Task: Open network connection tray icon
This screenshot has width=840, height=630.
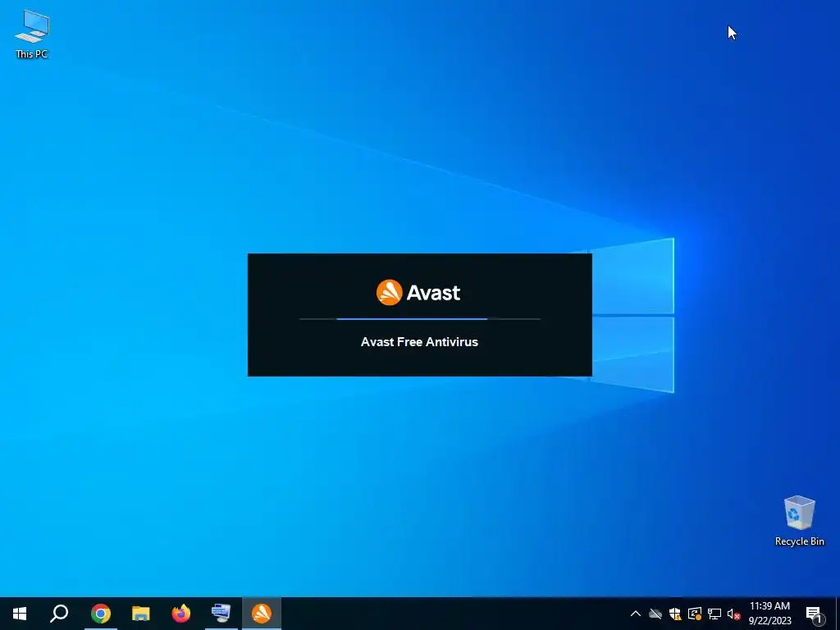Action: click(x=714, y=614)
